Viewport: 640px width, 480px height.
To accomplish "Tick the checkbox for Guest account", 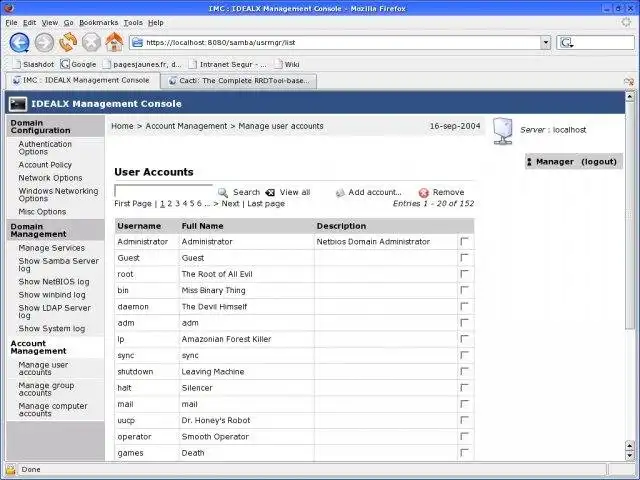I will pos(464,258).
